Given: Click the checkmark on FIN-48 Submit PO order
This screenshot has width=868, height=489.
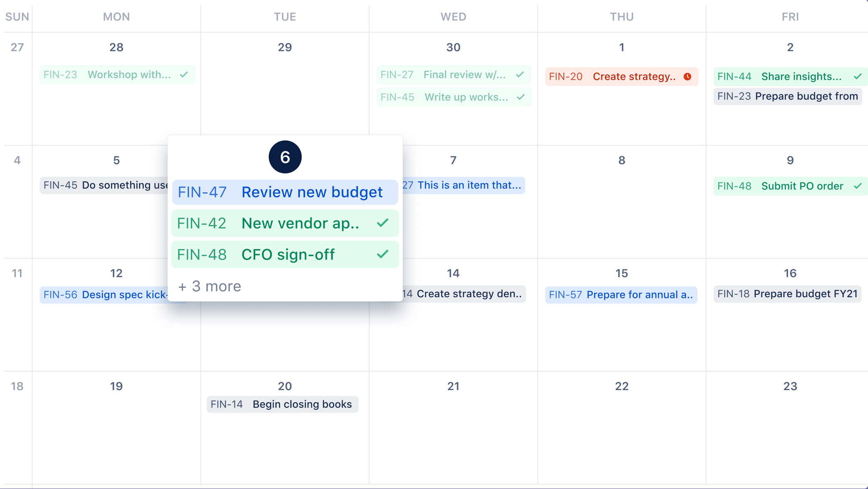Looking at the screenshot, I should (858, 186).
